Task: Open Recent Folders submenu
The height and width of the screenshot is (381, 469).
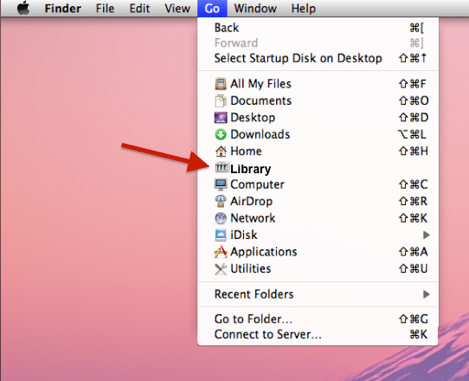Action: (x=318, y=294)
